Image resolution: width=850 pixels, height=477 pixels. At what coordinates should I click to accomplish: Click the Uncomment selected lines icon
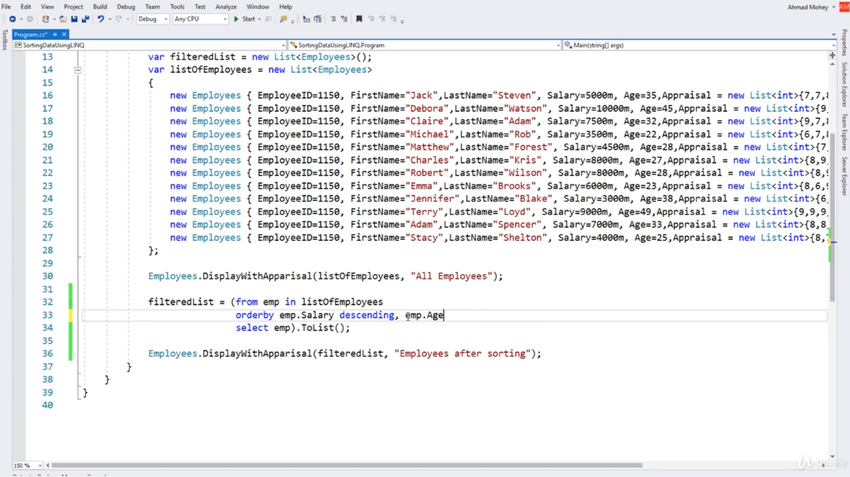pos(344,19)
